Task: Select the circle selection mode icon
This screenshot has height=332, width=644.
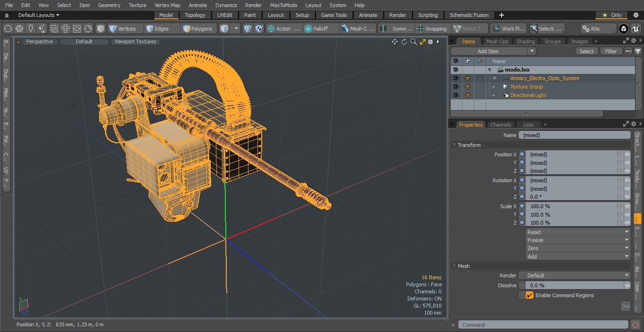Action: tap(8, 29)
